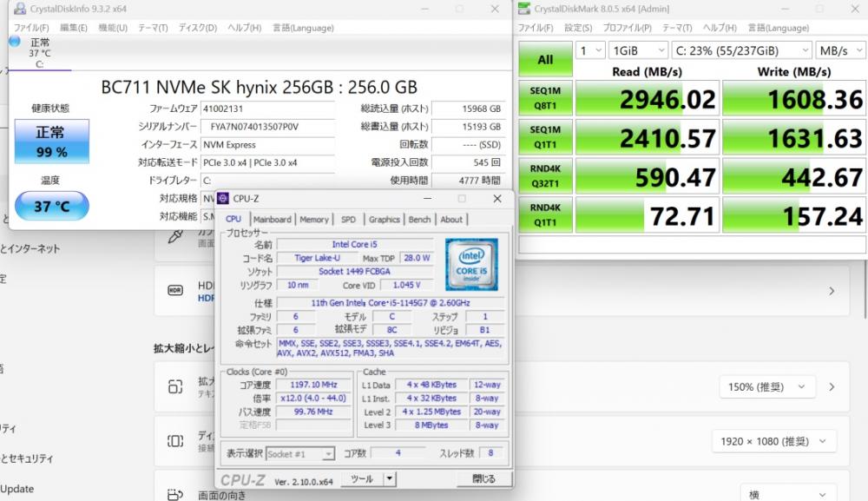
Task: Click the screen orientation icon in settings
Action: click(x=175, y=494)
